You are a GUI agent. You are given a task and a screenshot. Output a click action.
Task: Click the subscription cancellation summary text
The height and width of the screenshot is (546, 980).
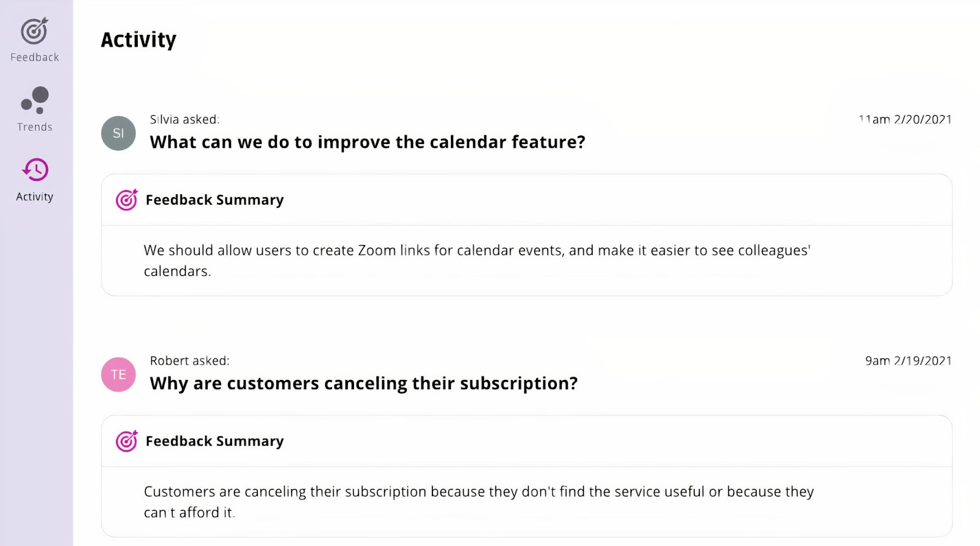479,502
